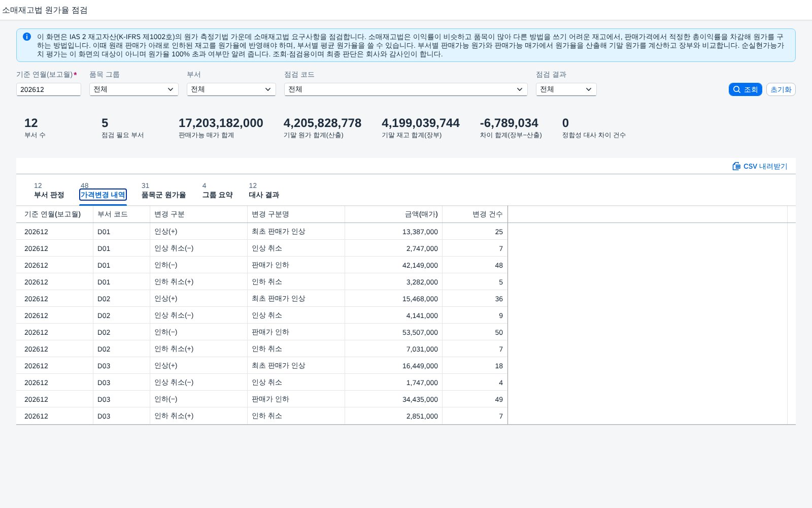The image size is (812, 508).
Task: Click the amount 15,468,000 cell
Action: pyautogui.click(x=394, y=299)
